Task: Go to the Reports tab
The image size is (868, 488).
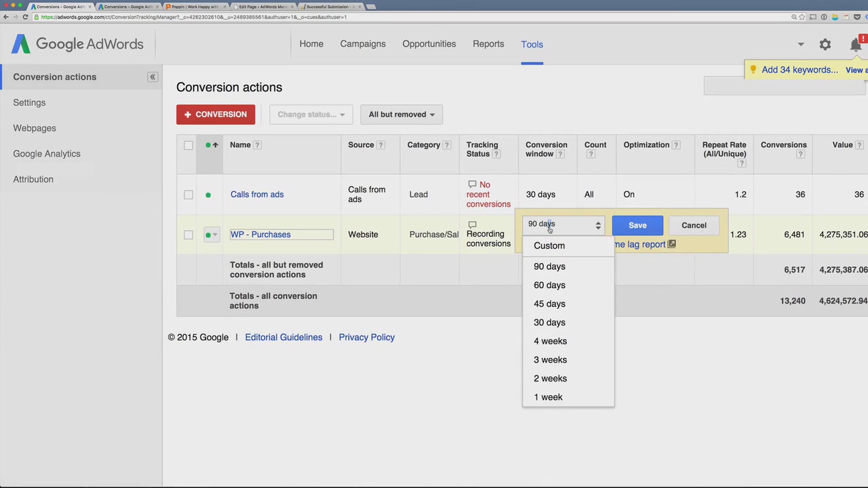Action: click(488, 44)
